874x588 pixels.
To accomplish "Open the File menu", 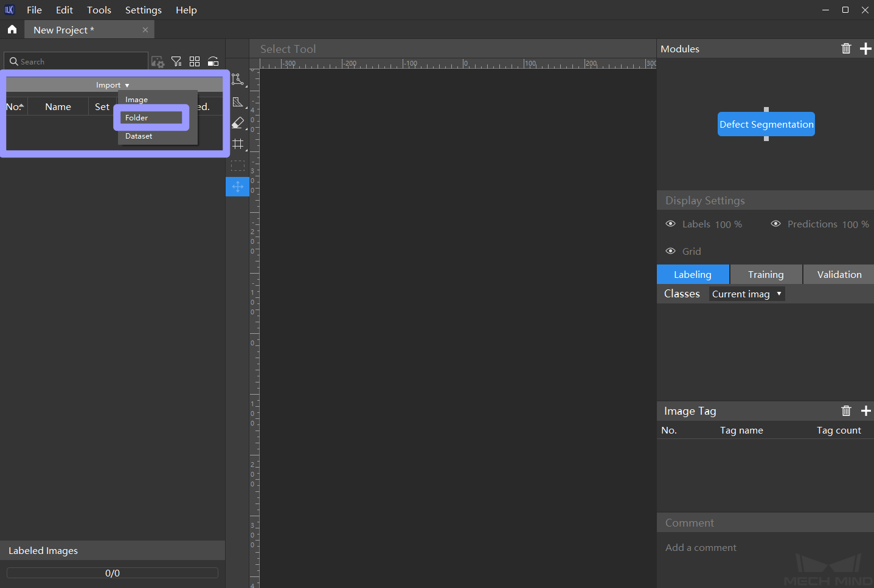I will [34, 10].
